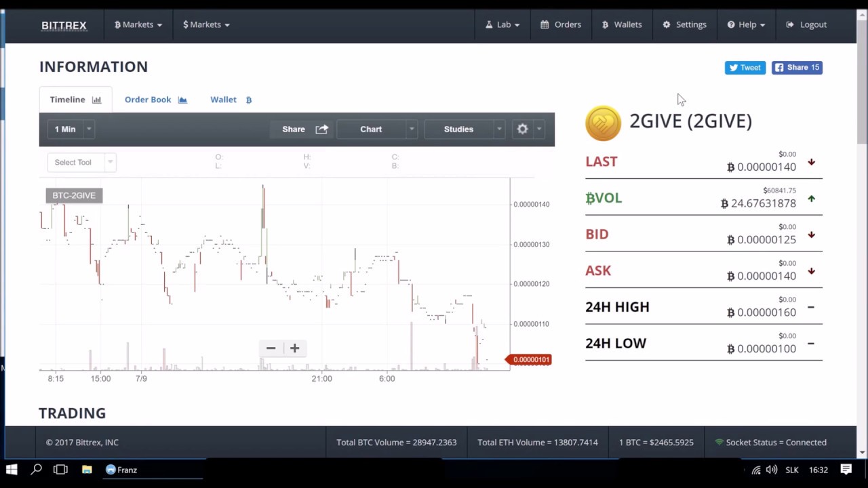Click the red down arrow beside ASK

click(811, 271)
